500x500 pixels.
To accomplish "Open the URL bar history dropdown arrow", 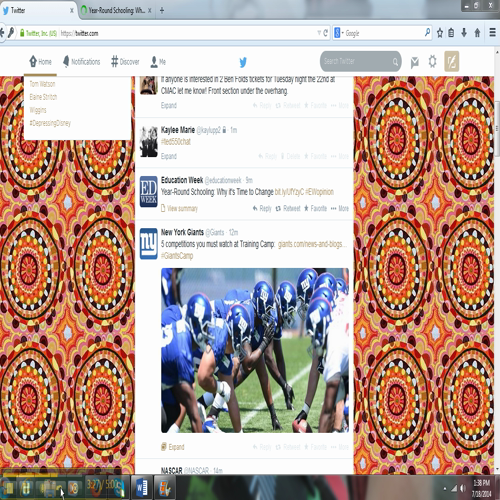I will (319, 33).
